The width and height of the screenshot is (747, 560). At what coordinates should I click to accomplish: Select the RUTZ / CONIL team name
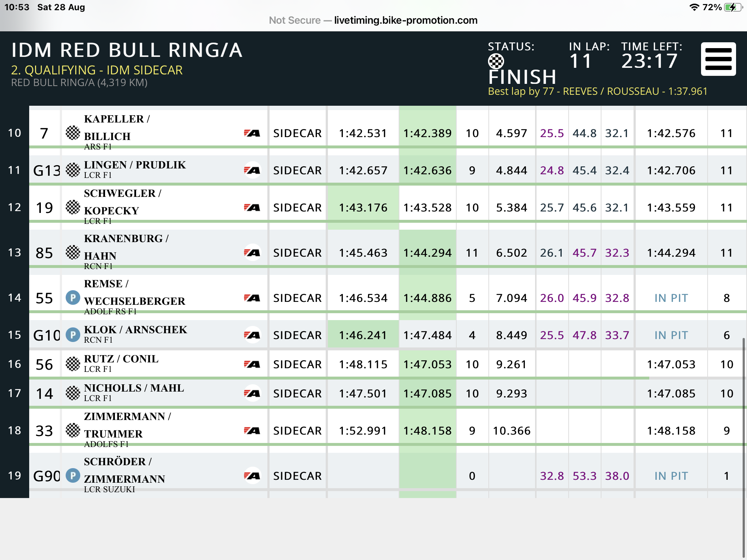pyautogui.click(x=121, y=359)
